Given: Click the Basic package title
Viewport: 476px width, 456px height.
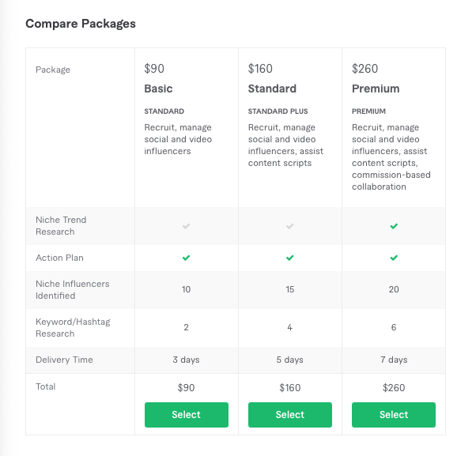Looking at the screenshot, I should click(158, 89).
